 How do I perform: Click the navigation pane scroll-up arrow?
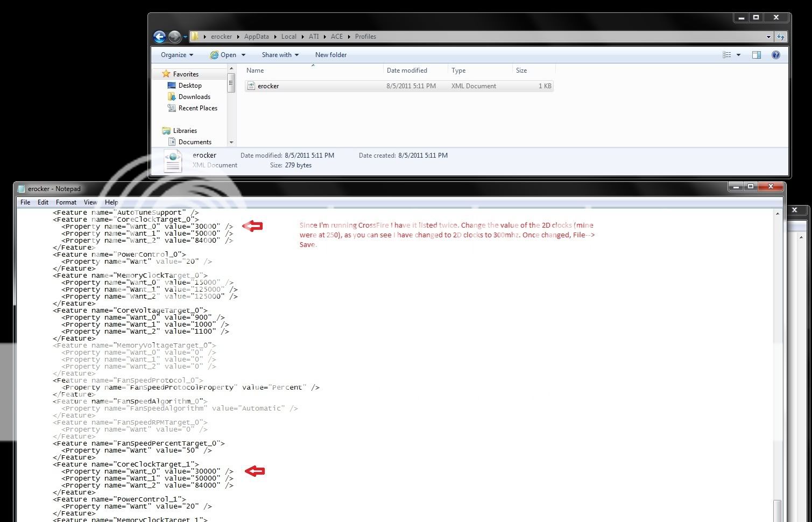(x=231, y=68)
